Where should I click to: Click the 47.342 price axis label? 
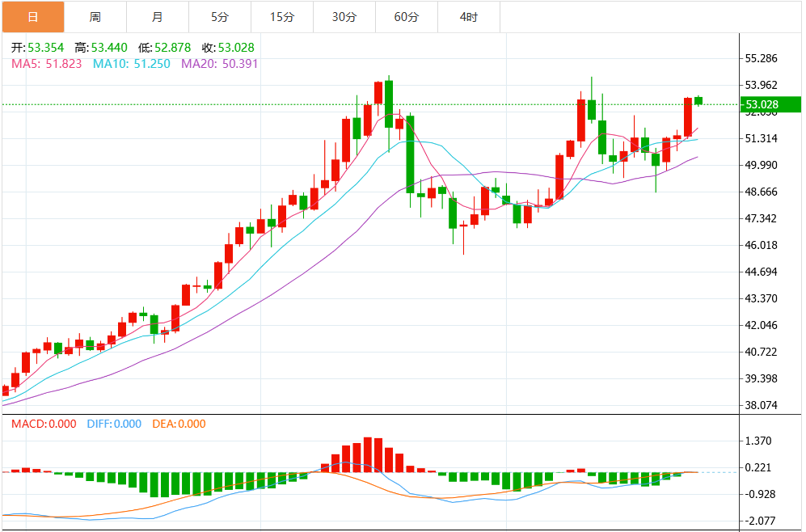click(x=762, y=219)
